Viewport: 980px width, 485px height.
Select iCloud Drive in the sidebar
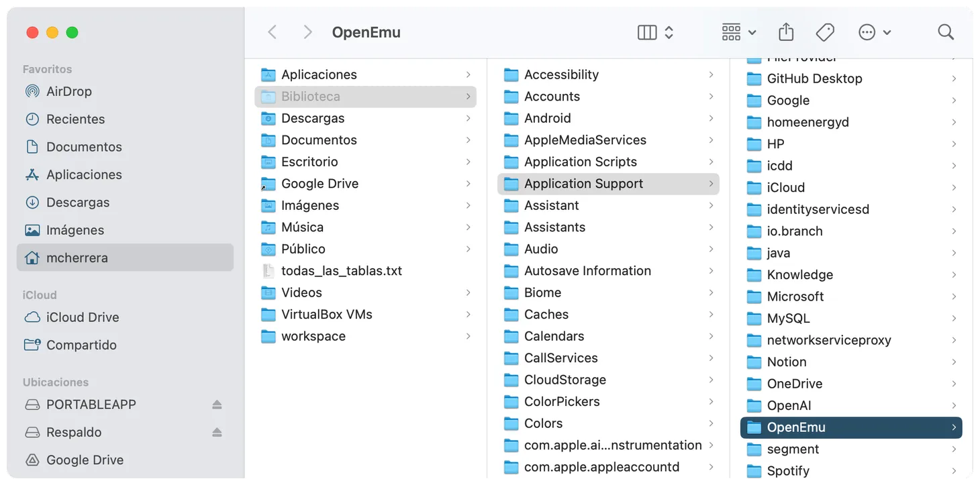pos(82,317)
